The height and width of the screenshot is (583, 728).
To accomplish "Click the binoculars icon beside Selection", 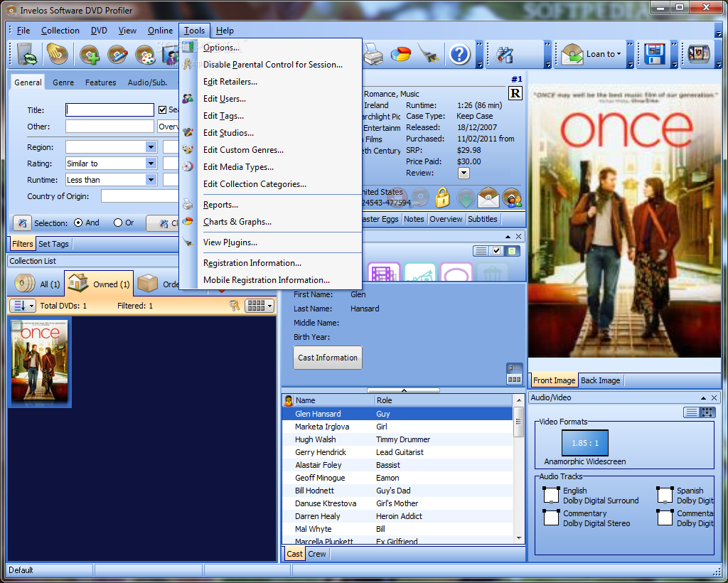I will (x=22, y=223).
